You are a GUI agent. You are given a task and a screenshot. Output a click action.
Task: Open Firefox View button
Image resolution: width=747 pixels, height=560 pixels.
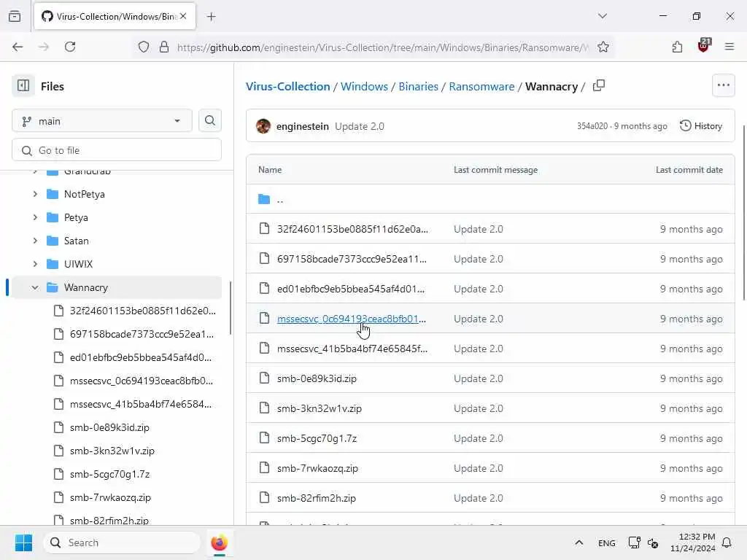(x=15, y=16)
